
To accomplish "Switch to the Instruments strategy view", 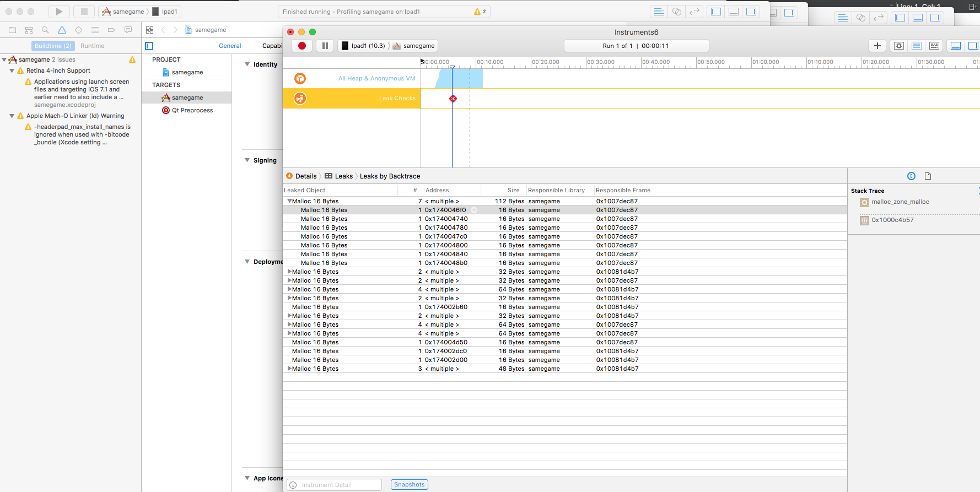I will (x=917, y=46).
